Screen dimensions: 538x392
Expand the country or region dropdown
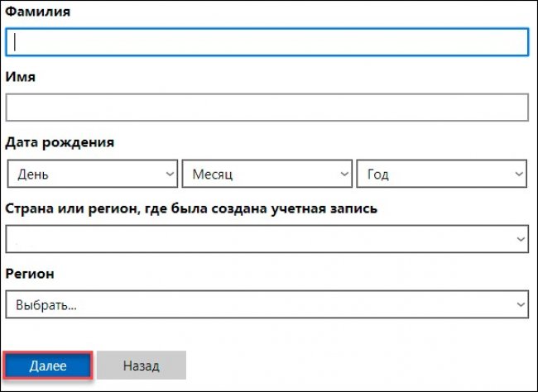click(x=267, y=239)
